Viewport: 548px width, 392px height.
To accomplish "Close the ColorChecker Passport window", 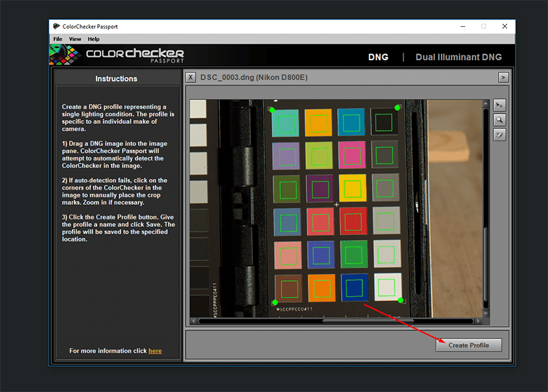I will coord(505,26).
